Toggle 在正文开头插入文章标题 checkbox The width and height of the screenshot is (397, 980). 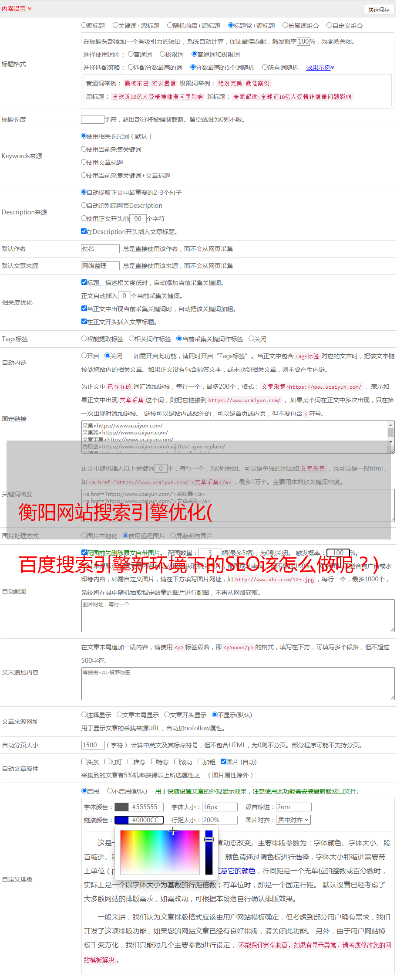click(84, 322)
